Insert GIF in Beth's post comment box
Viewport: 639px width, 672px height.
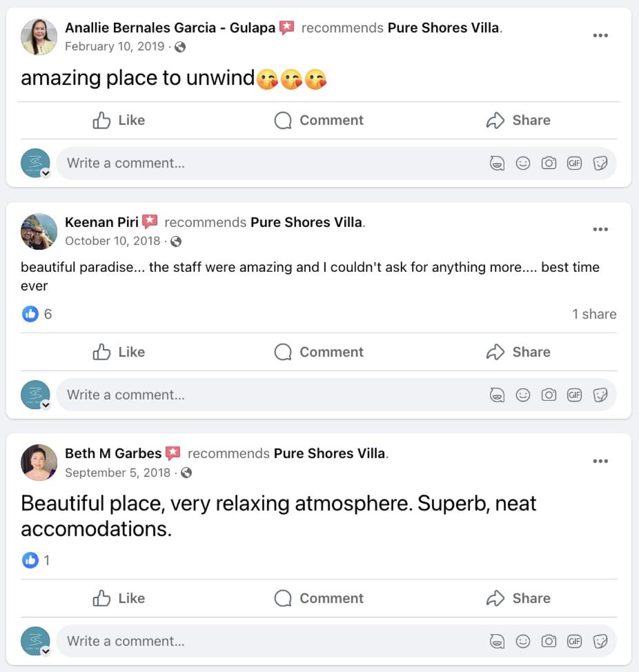574,641
